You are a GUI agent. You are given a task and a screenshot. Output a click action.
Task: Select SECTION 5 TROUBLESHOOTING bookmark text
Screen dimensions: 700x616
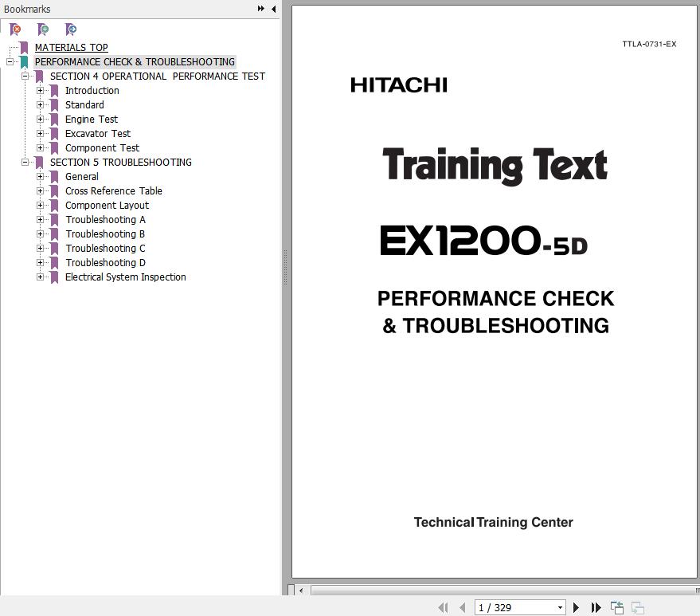pyautogui.click(x=121, y=162)
